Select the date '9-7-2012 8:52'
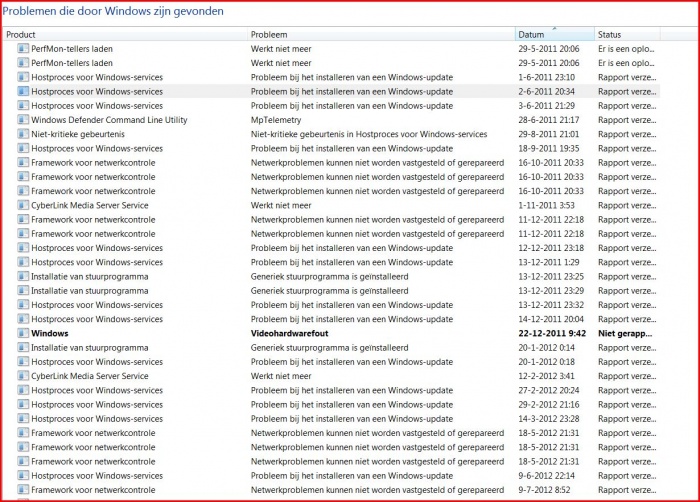This screenshot has width=700, height=502. tap(544, 490)
